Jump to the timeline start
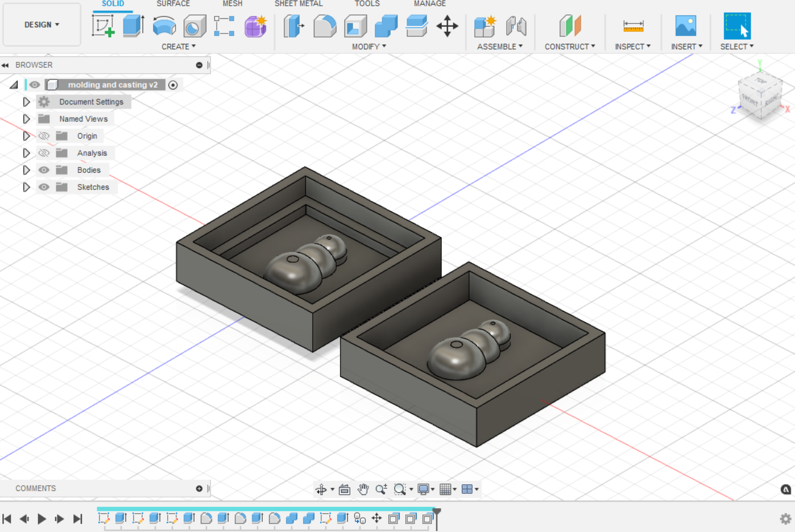 [7, 519]
